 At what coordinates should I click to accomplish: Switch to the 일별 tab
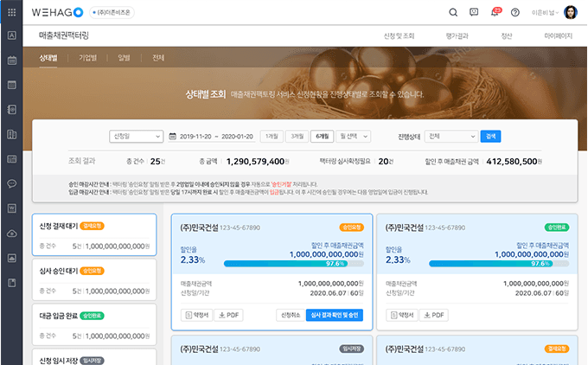[x=124, y=58]
